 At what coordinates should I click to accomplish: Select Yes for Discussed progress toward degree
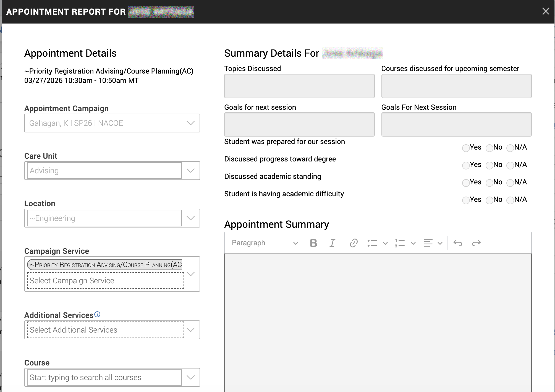466,165
